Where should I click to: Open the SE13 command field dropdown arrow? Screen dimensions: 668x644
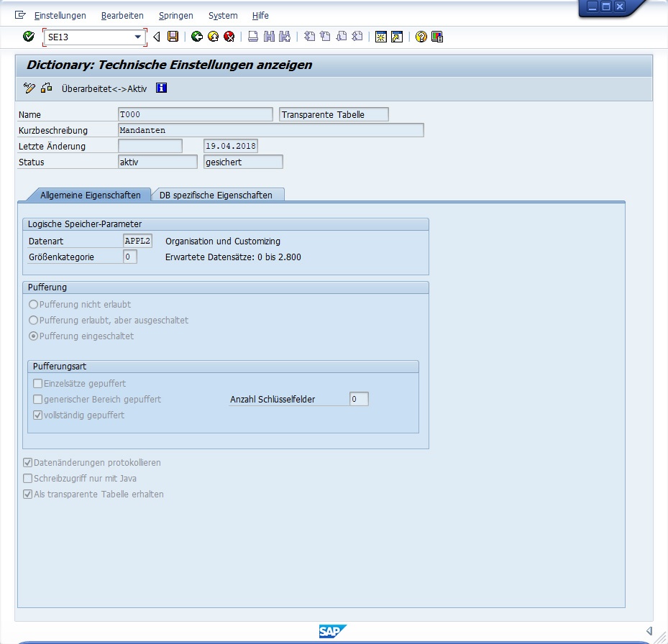tap(137, 37)
